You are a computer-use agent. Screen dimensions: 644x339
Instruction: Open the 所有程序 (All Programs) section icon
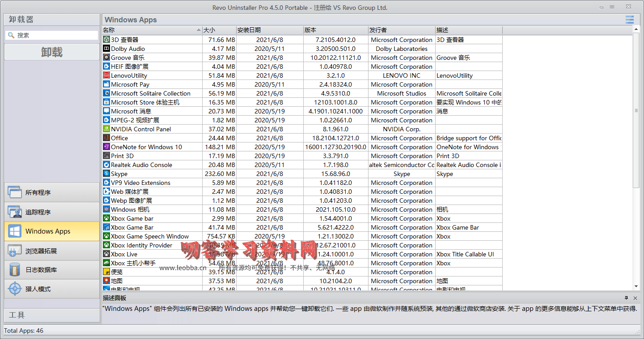pos(15,192)
